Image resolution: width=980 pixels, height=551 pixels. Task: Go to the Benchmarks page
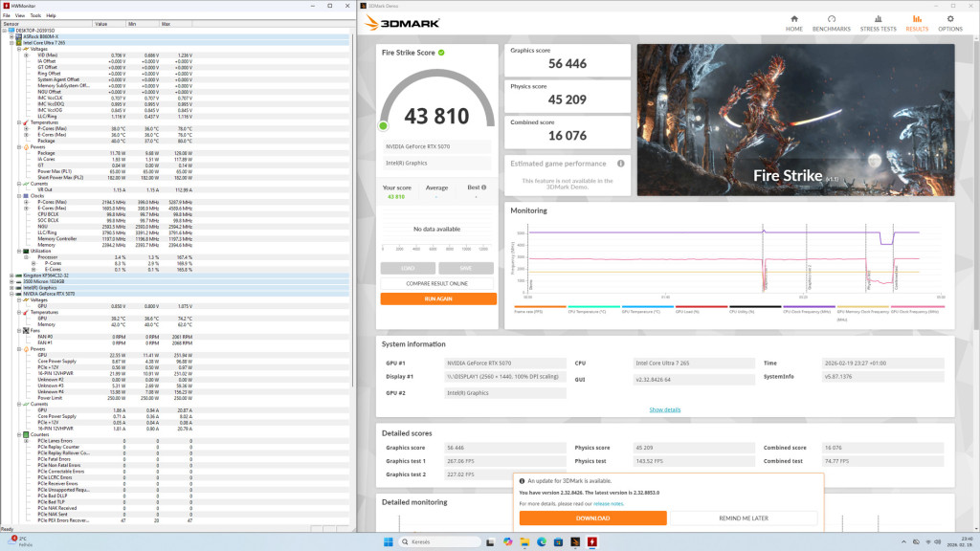pyautogui.click(x=832, y=23)
